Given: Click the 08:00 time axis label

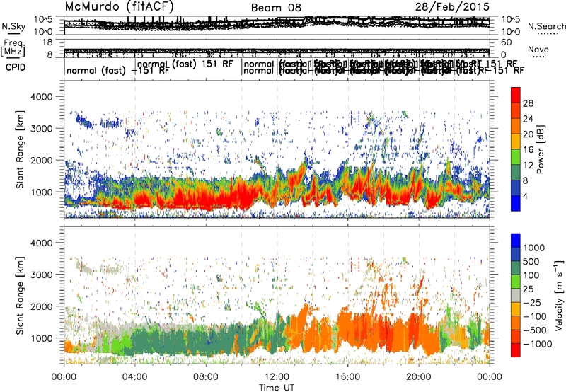Looking at the screenshot, I should [206, 377].
